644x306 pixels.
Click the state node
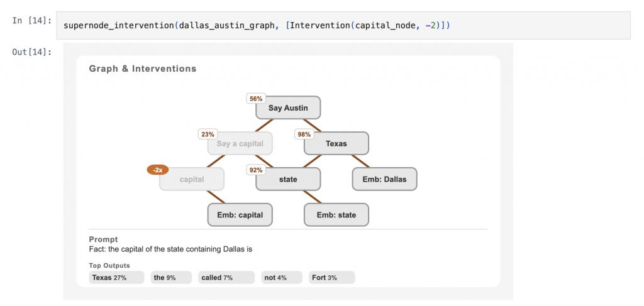288,179
